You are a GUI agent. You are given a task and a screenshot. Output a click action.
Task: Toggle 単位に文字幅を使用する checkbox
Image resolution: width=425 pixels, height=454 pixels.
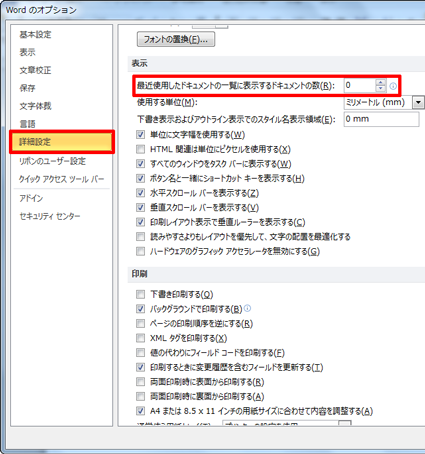coord(140,135)
